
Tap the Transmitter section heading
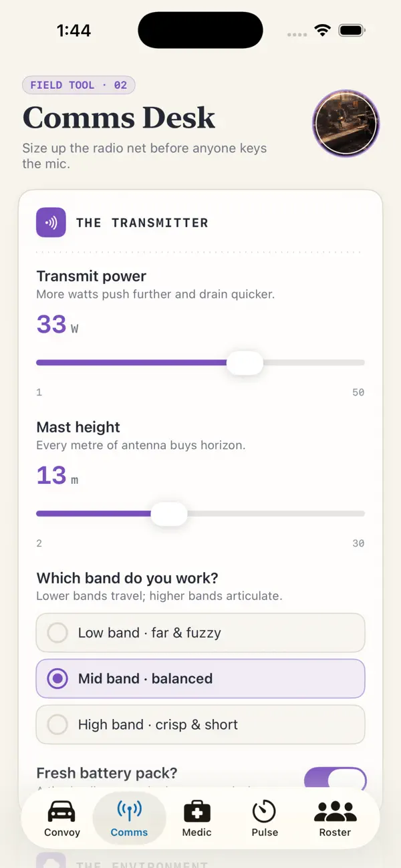(x=142, y=223)
